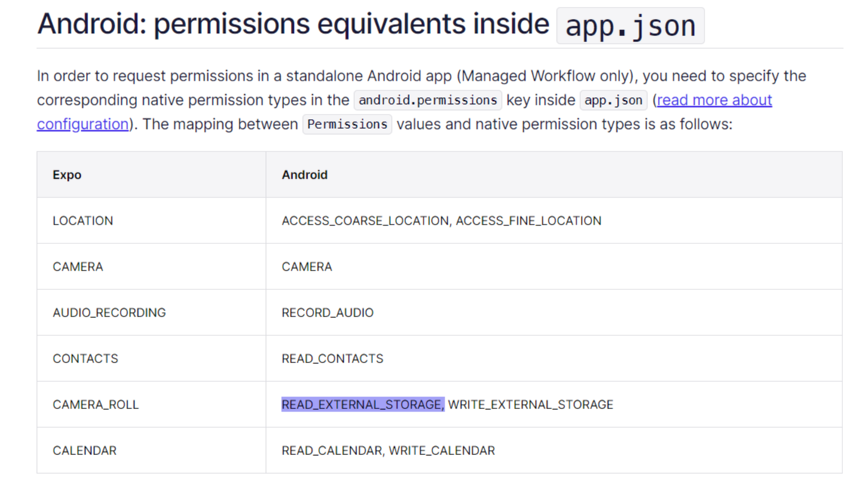Click the 'CAMERA' cell in the Android column
Viewport: 868px width, 477px height.
pyautogui.click(x=554, y=267)
